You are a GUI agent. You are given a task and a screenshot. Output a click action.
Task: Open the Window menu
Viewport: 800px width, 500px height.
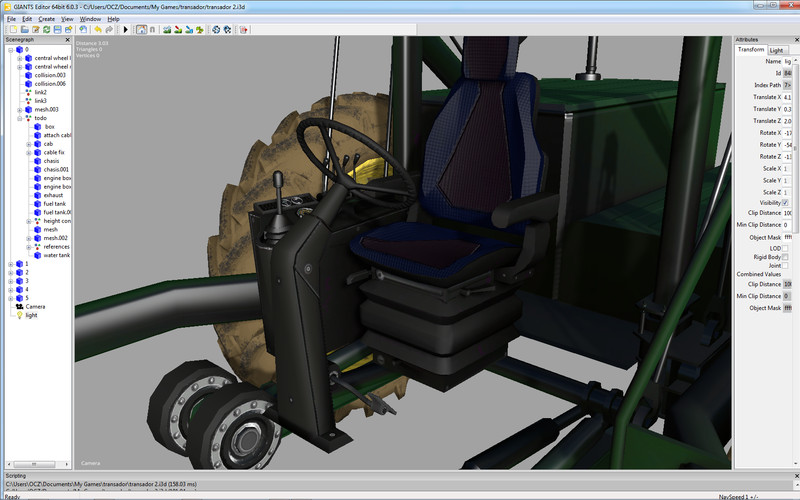click(90, 19)
